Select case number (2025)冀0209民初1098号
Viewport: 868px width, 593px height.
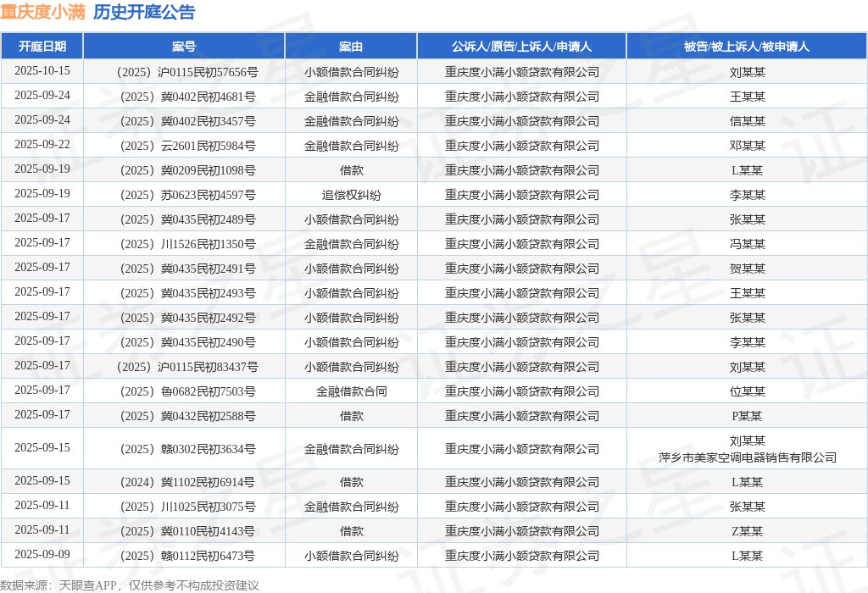click(186, 170)
